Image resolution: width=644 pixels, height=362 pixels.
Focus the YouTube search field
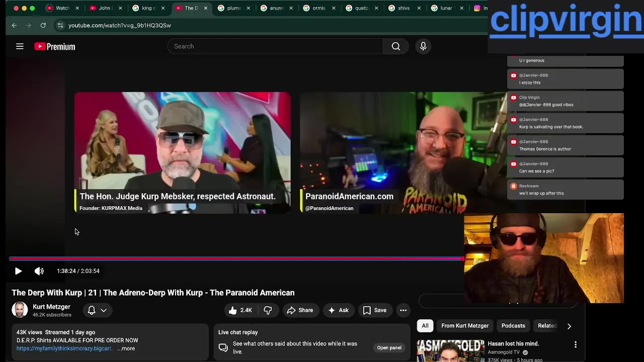coord(275,46)
